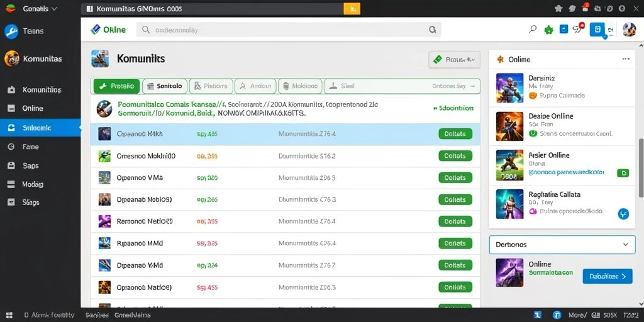Click the Opaanoo Mkkh row icon
Screen dimensions: 644x322
(x=104, y=134)
